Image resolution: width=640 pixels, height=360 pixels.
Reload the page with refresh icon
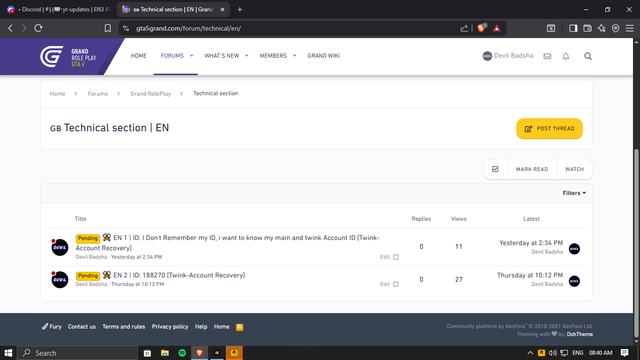pos(38,28)
